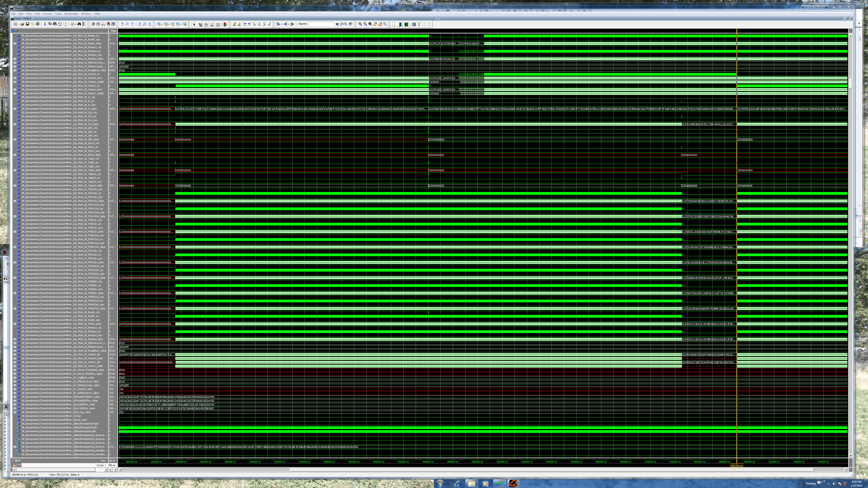Open Internet Explorer from taskbar

(457, 483)
